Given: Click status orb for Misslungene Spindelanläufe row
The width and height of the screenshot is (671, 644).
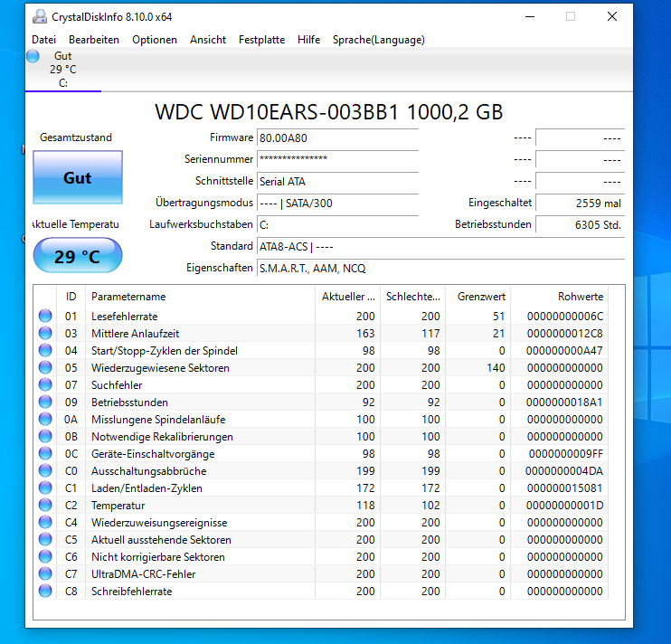Looking at the screenshot, I should click(45, 419).
